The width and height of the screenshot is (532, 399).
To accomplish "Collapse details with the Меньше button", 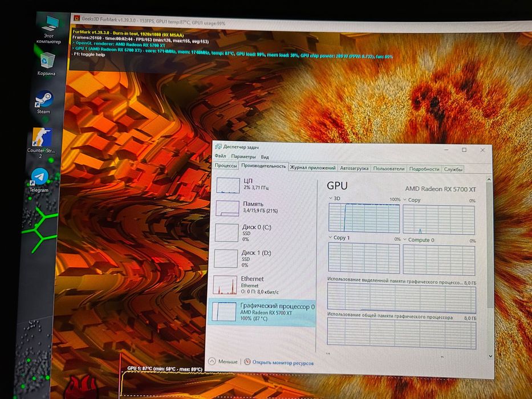I will 223,361.
